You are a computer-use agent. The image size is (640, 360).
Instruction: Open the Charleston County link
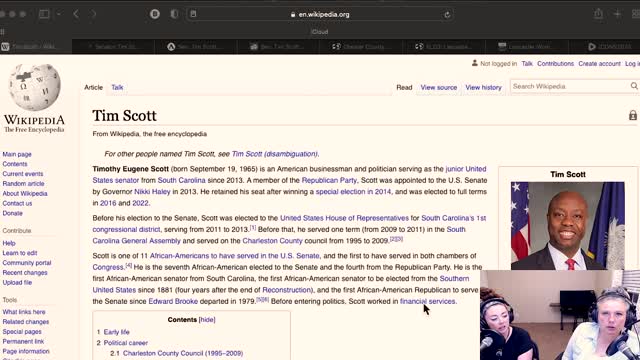click(x=273, y=241)
